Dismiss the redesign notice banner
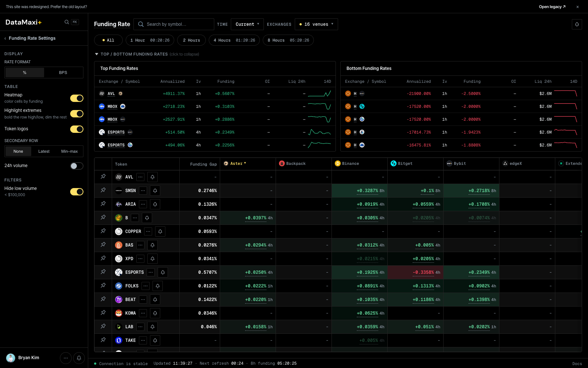 [578, 7]
